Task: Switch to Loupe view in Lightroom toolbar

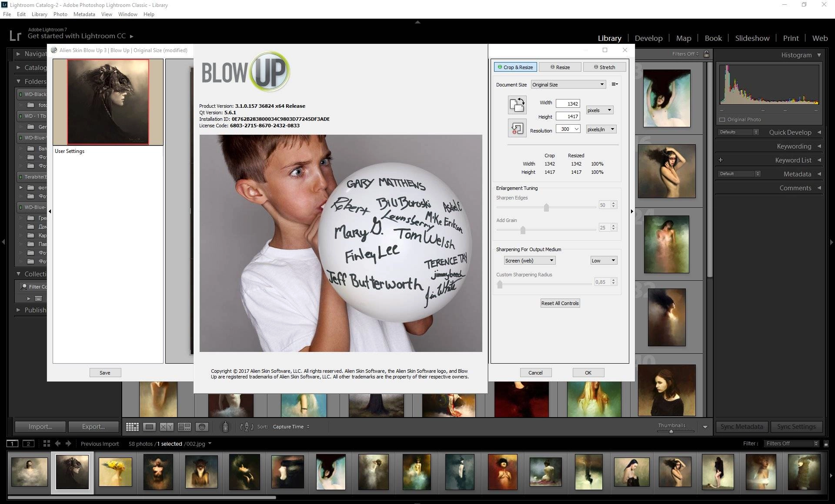Action: 149,427
